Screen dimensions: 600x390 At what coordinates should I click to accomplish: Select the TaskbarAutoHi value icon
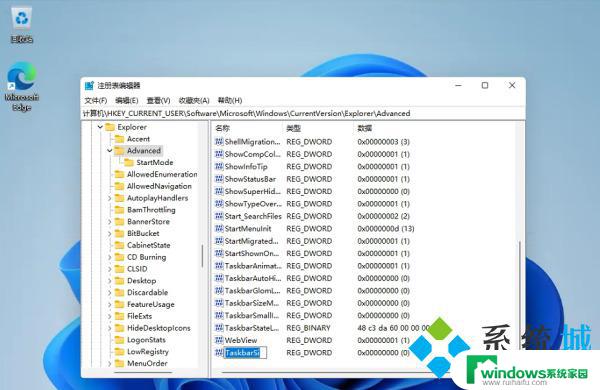click(x=219, y=278)
